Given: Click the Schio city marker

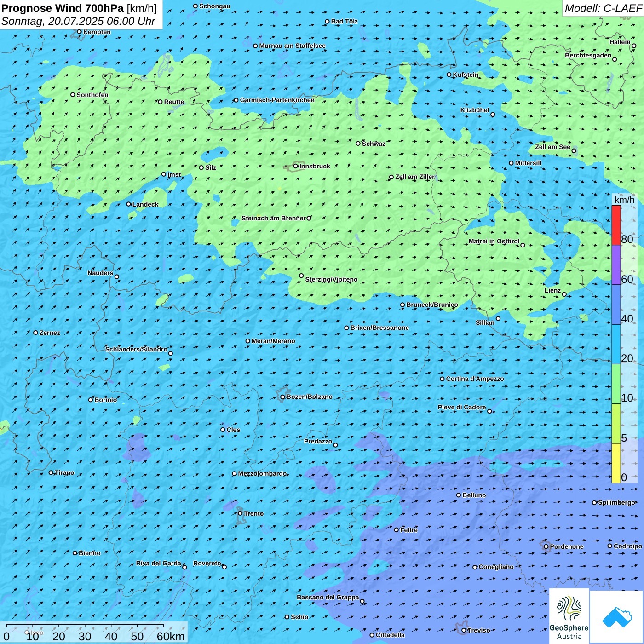Looking at the screenshot, I should click(287, 617).
